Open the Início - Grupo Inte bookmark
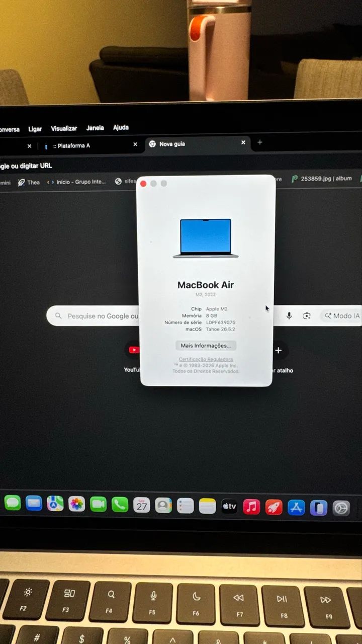Image resolution: width=362 pixels, height=644 pixels. tap(76, 182)
